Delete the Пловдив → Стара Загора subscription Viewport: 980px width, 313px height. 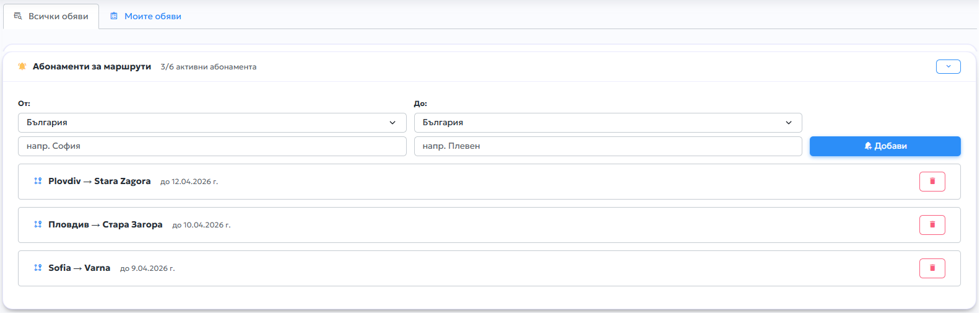click(932, 225)
